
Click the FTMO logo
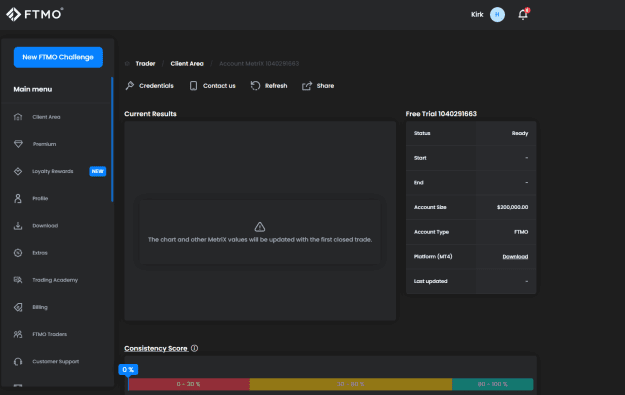pyautogui.click(x=35, y=14)
